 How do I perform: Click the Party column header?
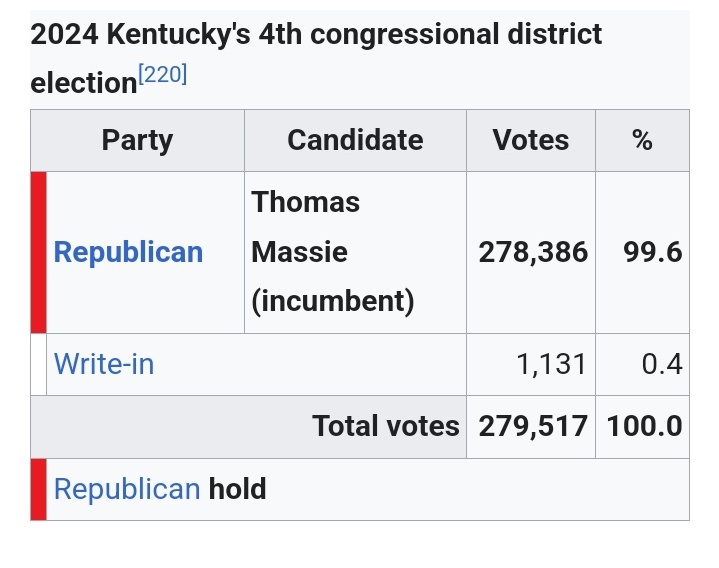point(138,140)
